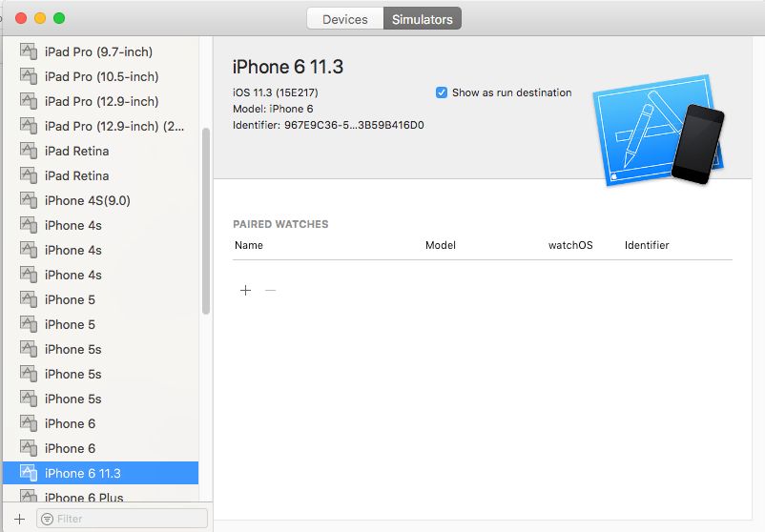Add a new simulator with bottom-left plus
The image size is (765, 532).
pos(19,519)
